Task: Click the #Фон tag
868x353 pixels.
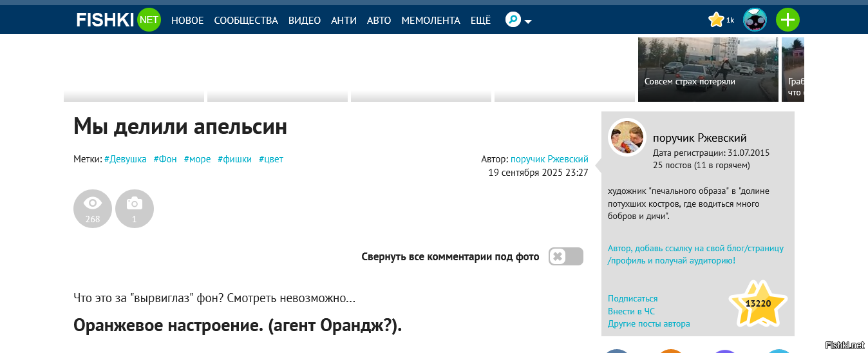Action: pyautogui.click(x=165, y=159)
